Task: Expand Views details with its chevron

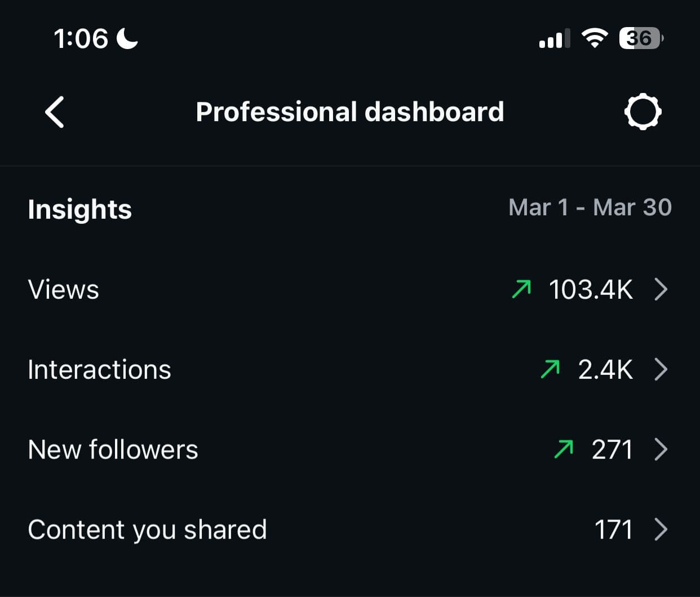Action: click(661, 289)
